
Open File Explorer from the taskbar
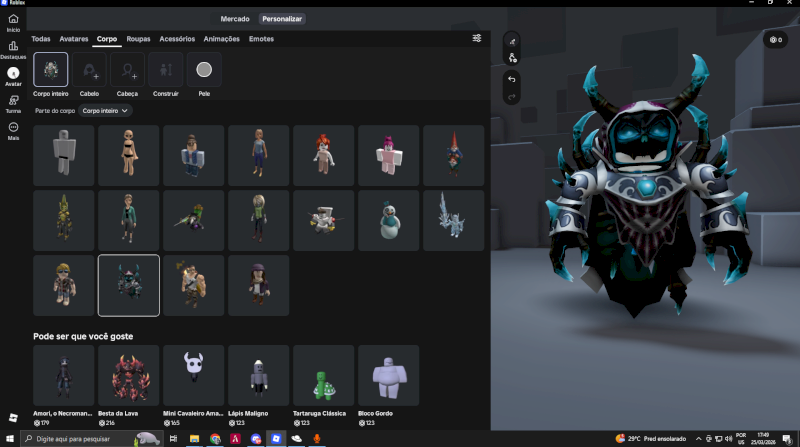[x=194, y=439]
